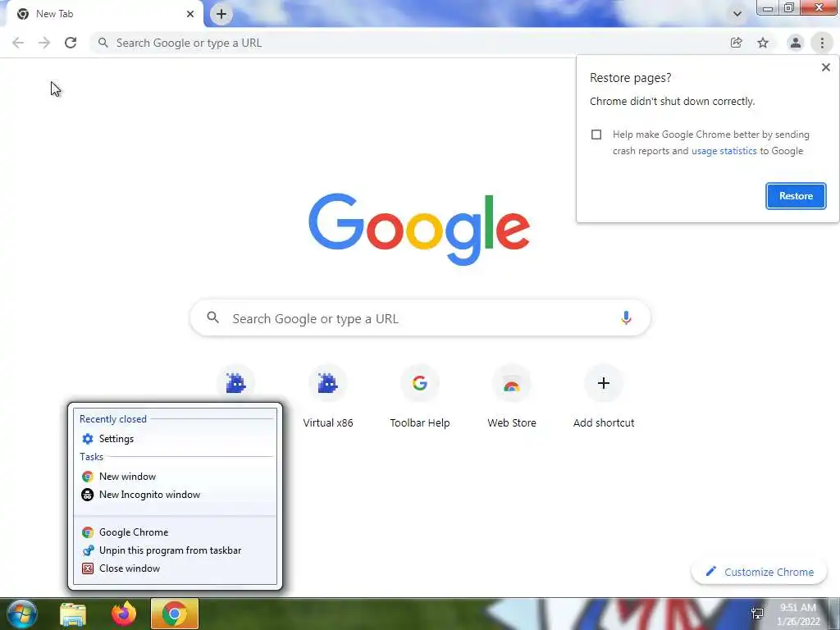Viewport: 840px width, 630px height.
Task: Share this page using the share icon
Action: pos(737,43)
